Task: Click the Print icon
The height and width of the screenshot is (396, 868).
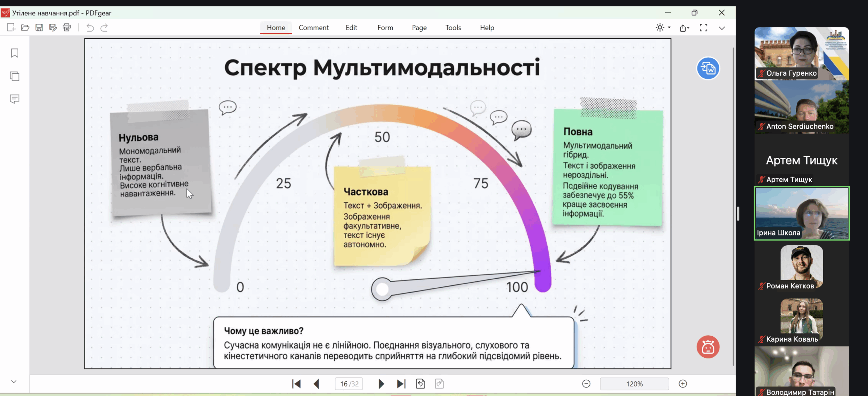Action: pos(67,27)
